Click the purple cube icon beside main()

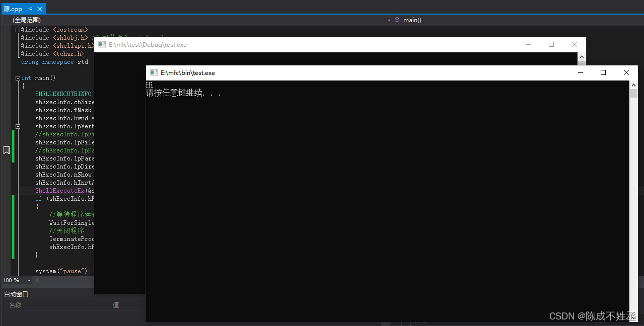(x=397, y=20)
